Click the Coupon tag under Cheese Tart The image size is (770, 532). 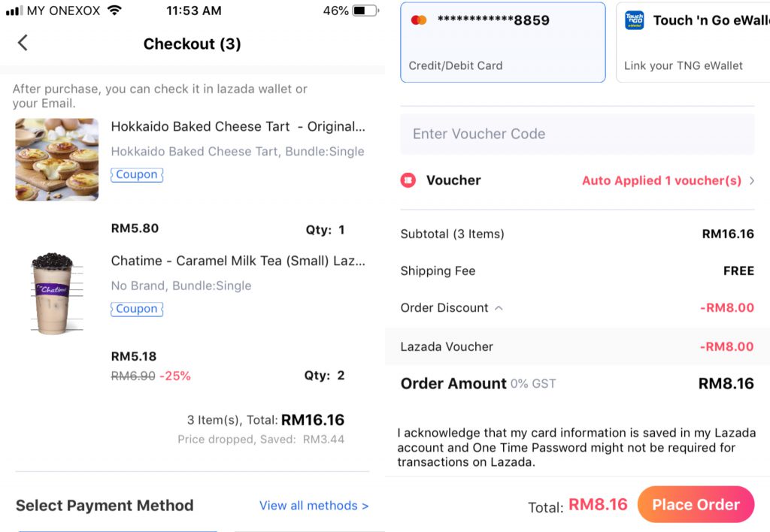(137, 174)
